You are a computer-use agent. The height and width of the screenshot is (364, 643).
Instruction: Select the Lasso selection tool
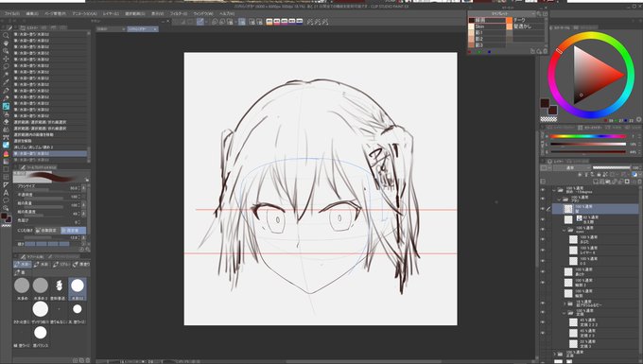6,66
